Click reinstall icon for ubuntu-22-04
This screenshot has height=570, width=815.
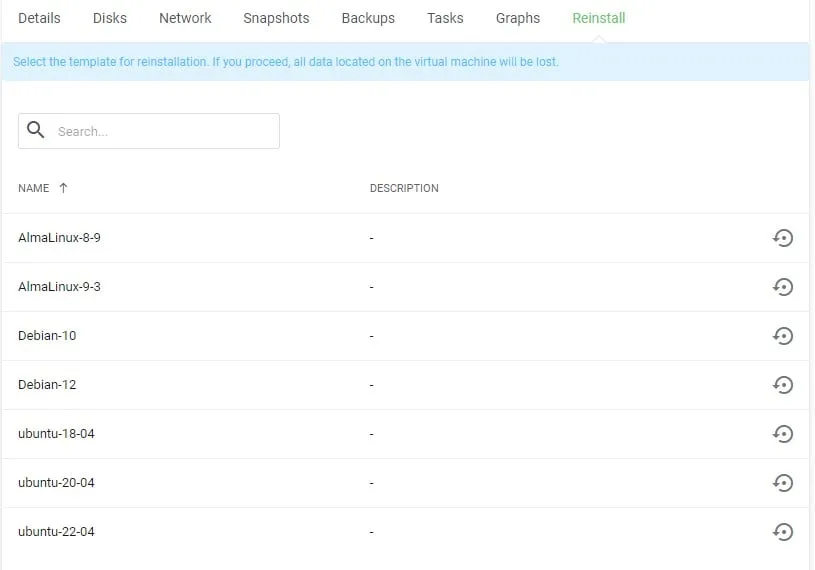pyautogui.click(x=783, y=532)
